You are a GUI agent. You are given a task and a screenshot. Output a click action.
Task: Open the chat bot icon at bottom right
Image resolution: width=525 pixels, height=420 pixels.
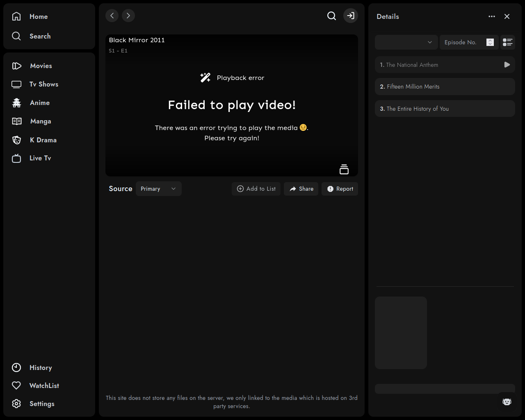tap(507, 402)
